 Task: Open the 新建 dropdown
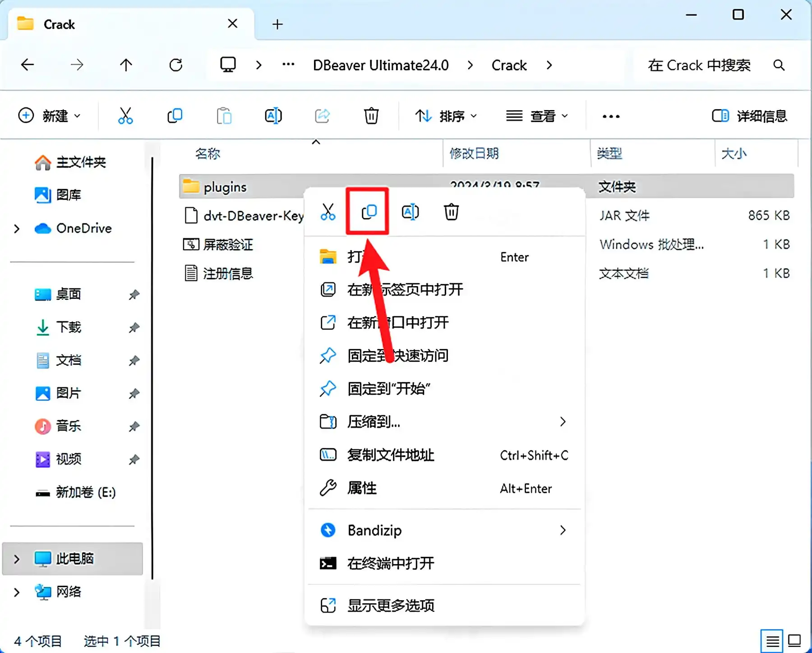pos(49,116)
